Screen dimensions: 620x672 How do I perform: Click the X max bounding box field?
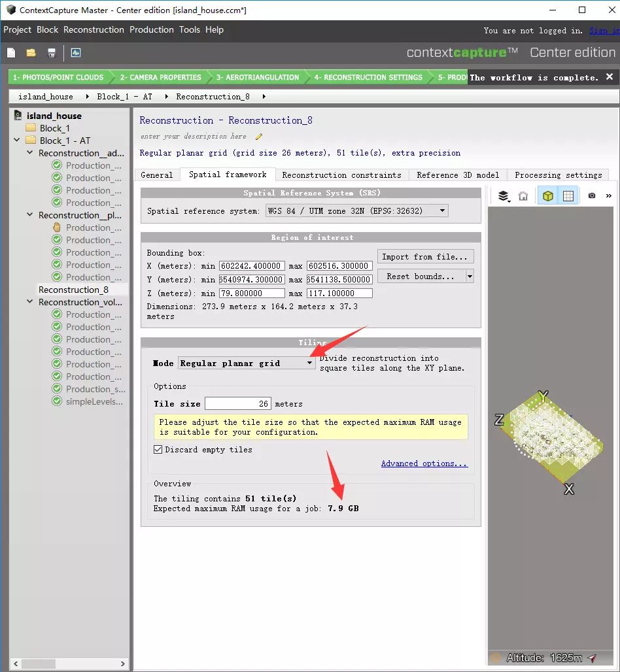(339, 265)
